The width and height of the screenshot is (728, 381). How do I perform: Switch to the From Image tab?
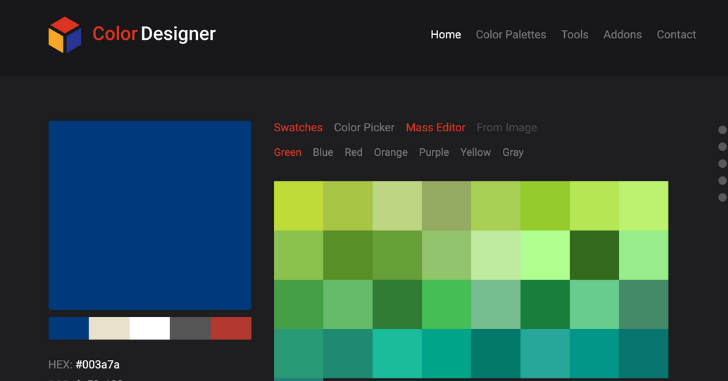507,128
